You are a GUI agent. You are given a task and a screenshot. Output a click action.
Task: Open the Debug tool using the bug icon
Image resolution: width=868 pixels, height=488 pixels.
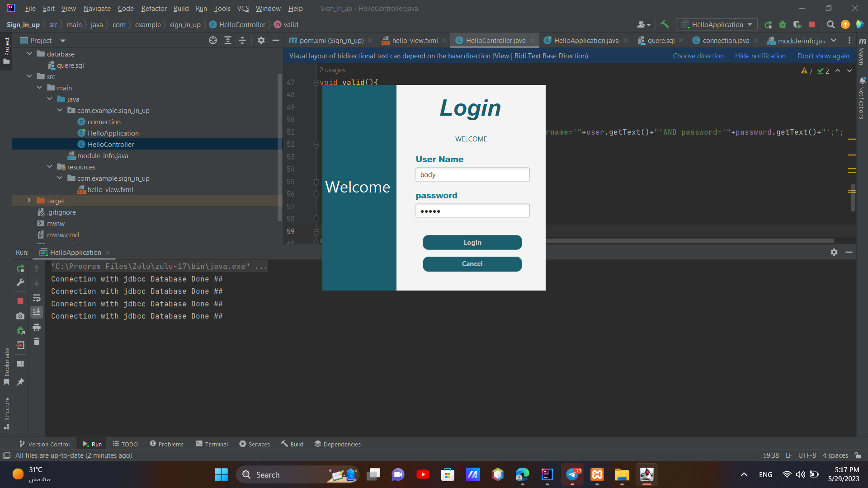(783, 25)
